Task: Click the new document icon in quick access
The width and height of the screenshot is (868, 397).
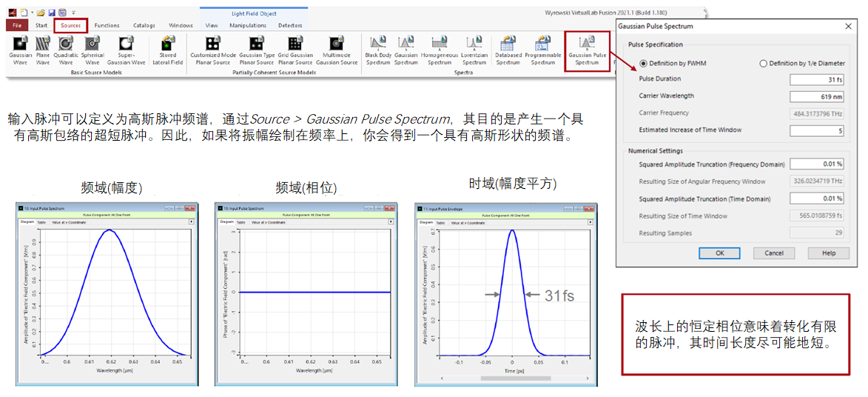Action: (x=24, y=12)
